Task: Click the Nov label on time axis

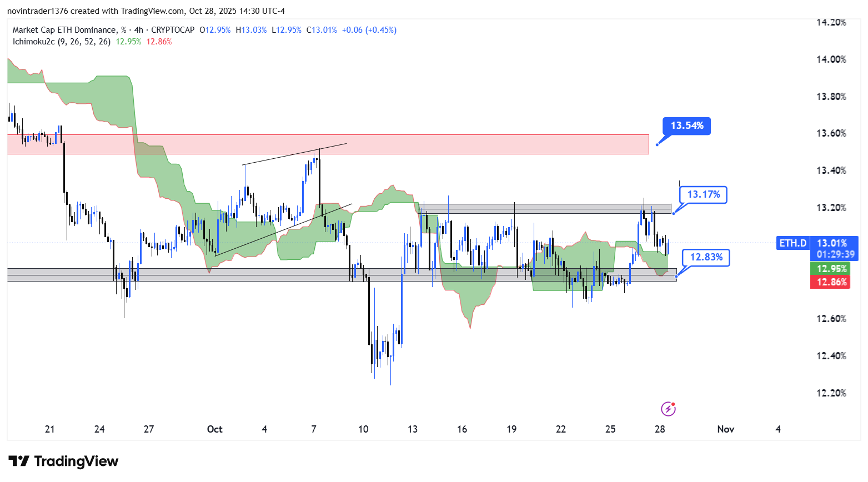Action: (x=725, y=429)
